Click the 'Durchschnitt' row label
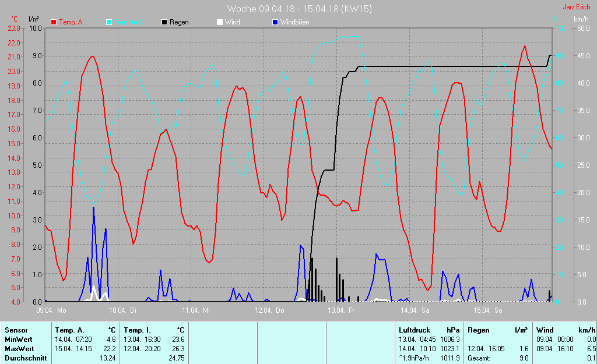The width and height of the screenshot is (597, 364). point(26,358)
